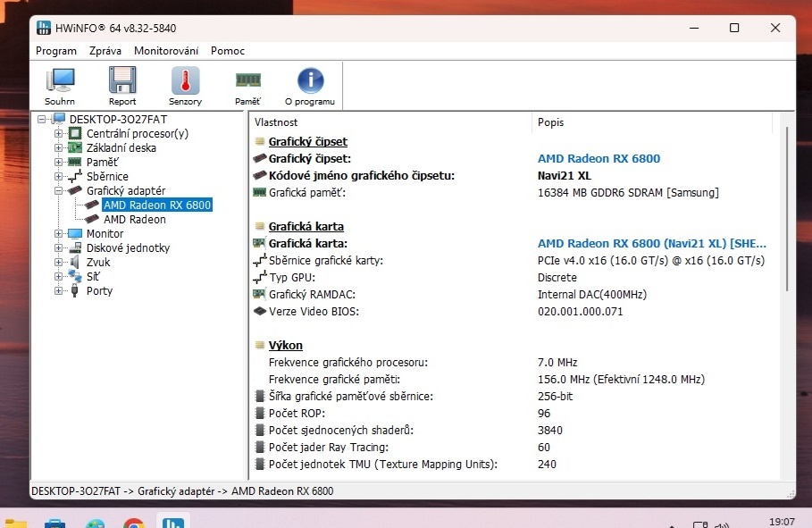
Task: Open the Program menu
Action: pos(56,51)
